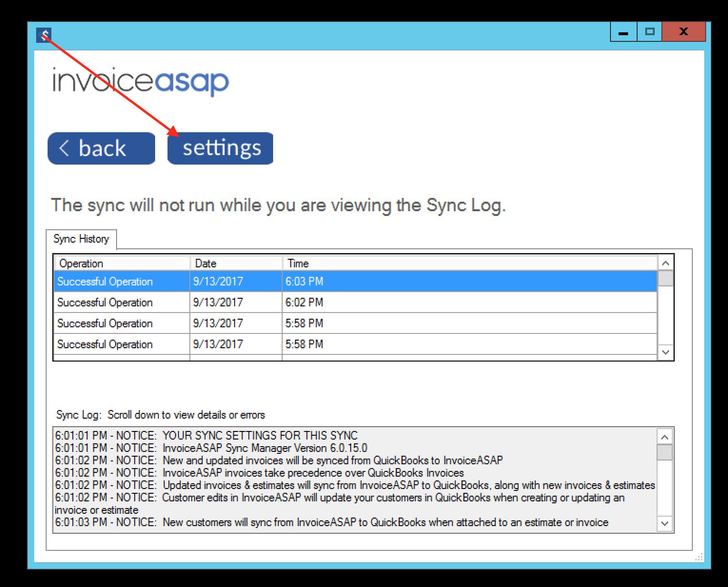Sort by the Time column header
The height and width of the screenshot is (587, 728).
[x=469, y=263]
